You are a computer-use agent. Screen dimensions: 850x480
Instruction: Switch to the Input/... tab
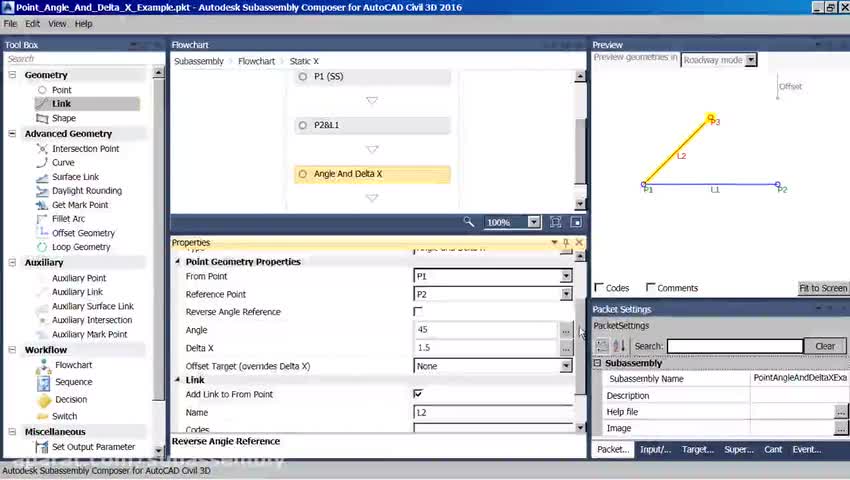[x=655, y=450]
